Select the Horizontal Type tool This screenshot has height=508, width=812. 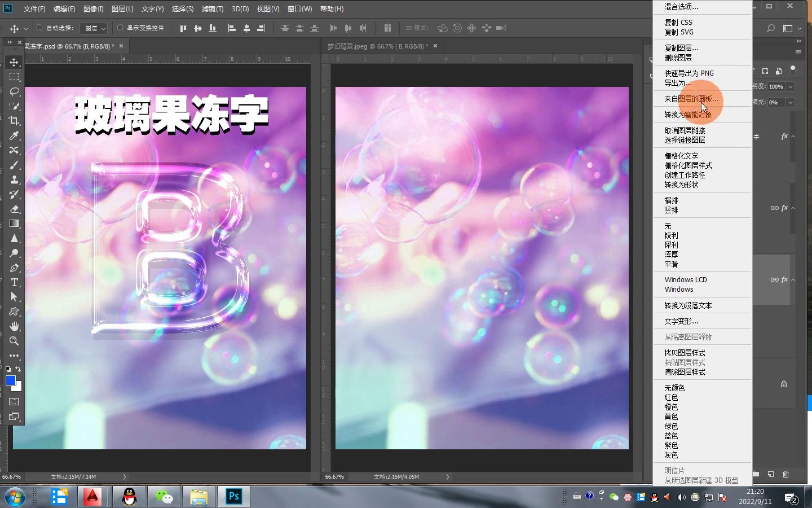[14, 282]
